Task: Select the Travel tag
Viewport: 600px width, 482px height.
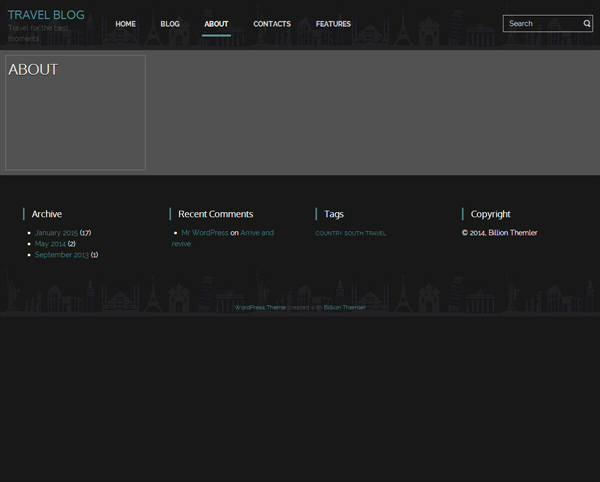Action: point(376,234)
